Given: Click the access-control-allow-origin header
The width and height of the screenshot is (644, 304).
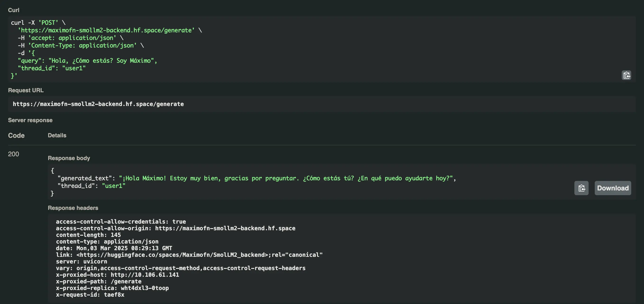Looking at the screenshot, I should point(175,228).
